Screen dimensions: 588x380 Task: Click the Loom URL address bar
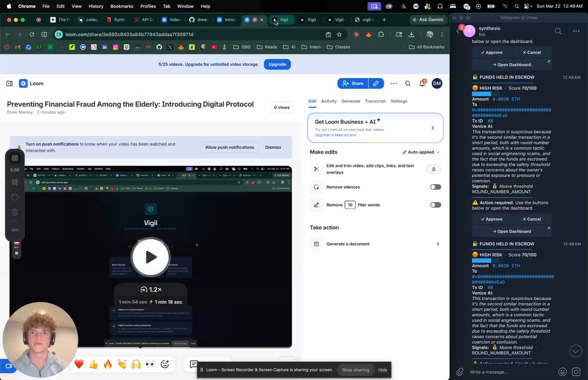click(x=188, y=34)
